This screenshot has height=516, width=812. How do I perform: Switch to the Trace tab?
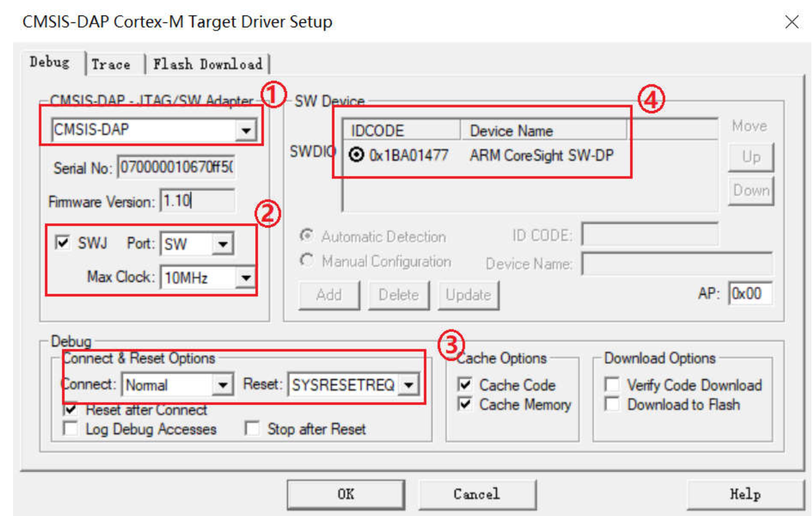pyautogui.click(x=111, y=64)
